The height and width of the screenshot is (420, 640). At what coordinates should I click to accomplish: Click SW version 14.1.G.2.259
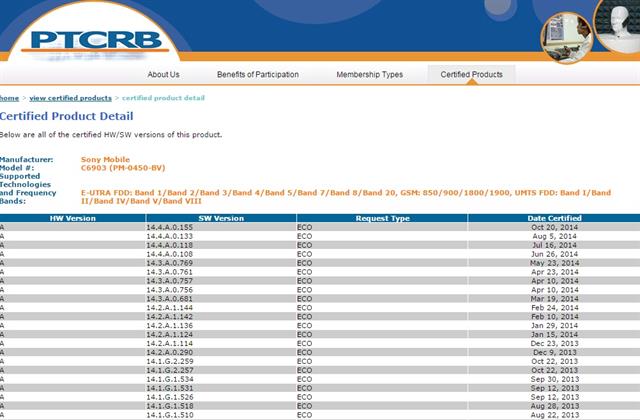coord(170,362)
